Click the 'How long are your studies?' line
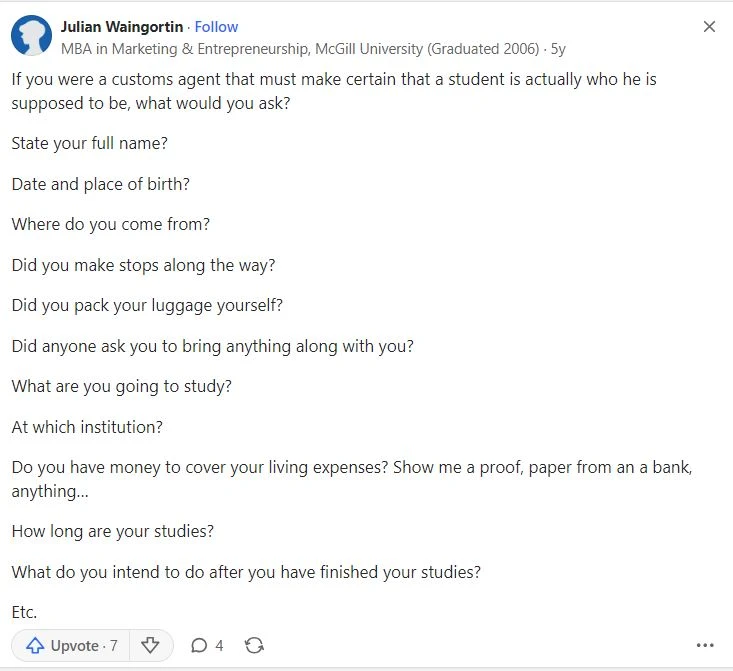The width and height of the screenshot is (733, 671). tap(113, 531)
